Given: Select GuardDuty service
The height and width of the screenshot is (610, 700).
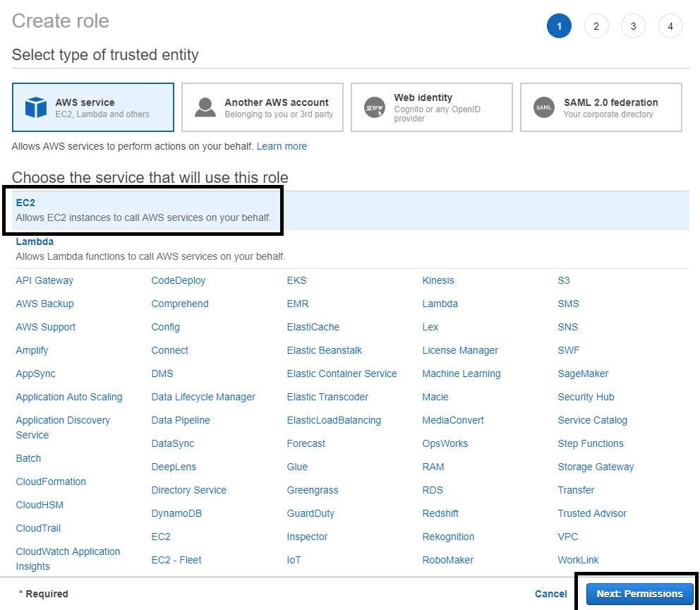Looking at the screenshot, I should [310, 513].
